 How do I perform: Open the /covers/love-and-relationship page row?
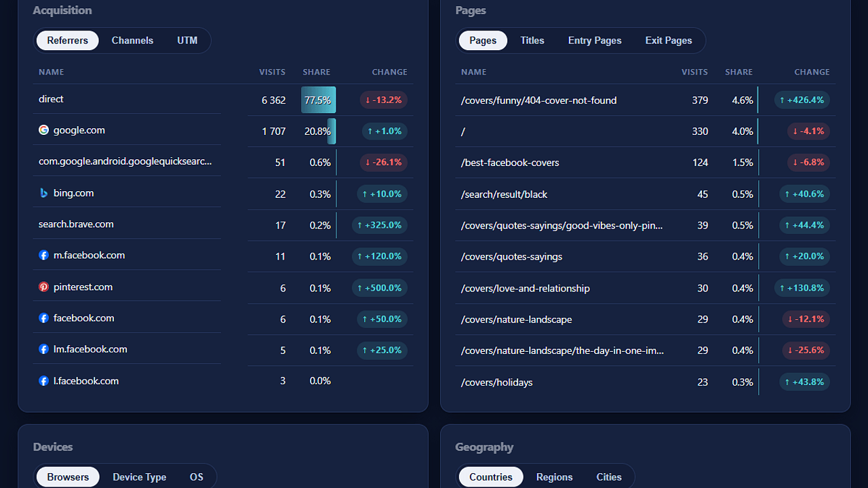pos(646,288)
